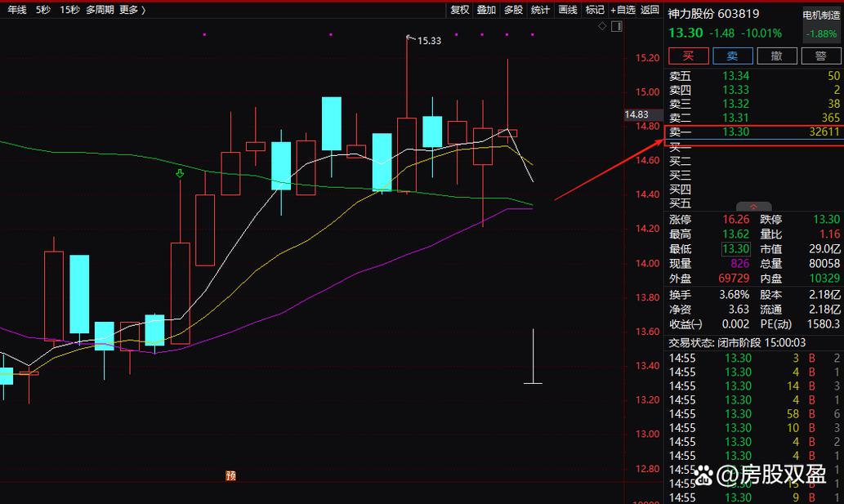The width and height of the screenshot is (844, 504).
Task: Toggle the side panel layout icon
Action: click(x=617, y=26)
